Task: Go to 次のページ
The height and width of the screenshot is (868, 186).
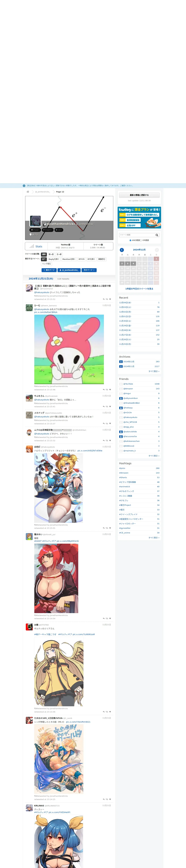Action: click(x=89, y=270)
